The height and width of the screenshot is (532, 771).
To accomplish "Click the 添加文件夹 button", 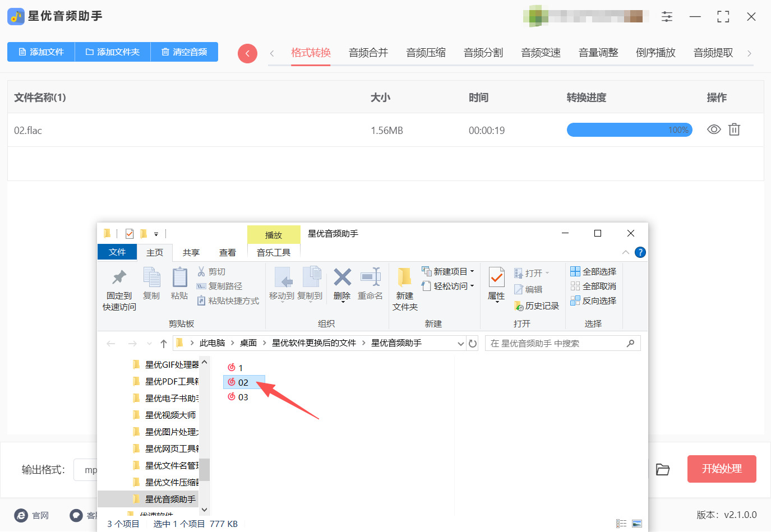I will [x=113, y=52].
